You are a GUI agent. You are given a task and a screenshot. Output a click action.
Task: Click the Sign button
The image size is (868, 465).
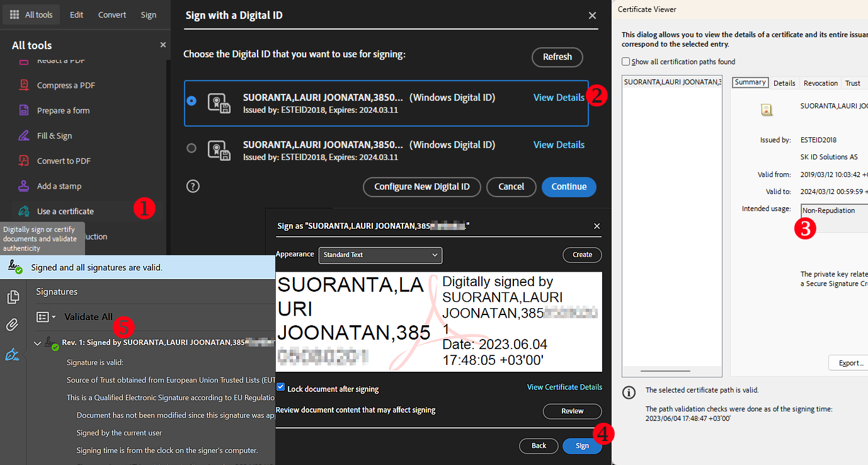tap(582, 445)
